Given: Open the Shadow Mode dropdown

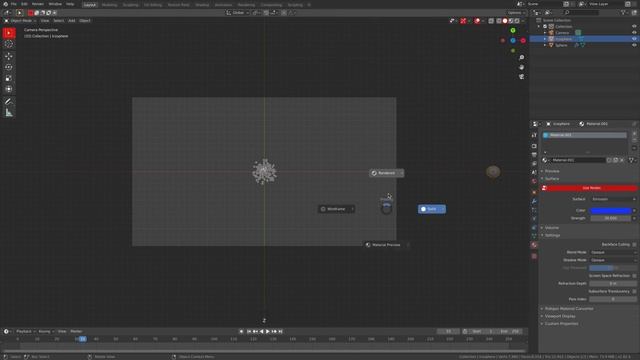Looking at the screenshot, I should tap(613, 260).
